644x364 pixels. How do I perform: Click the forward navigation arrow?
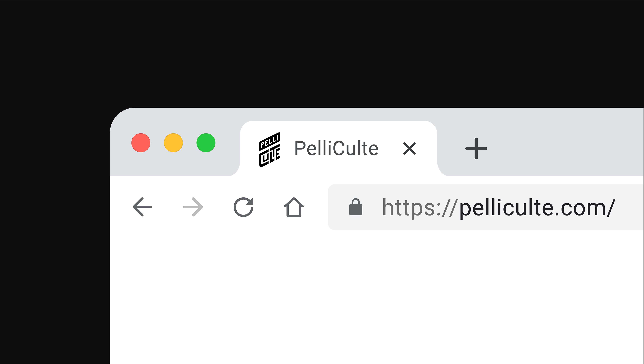click(193, 207)
